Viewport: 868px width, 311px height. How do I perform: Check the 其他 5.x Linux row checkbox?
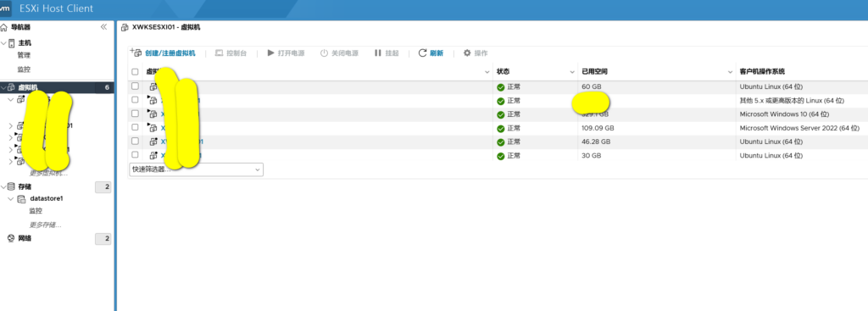click(x=135, y=100)
